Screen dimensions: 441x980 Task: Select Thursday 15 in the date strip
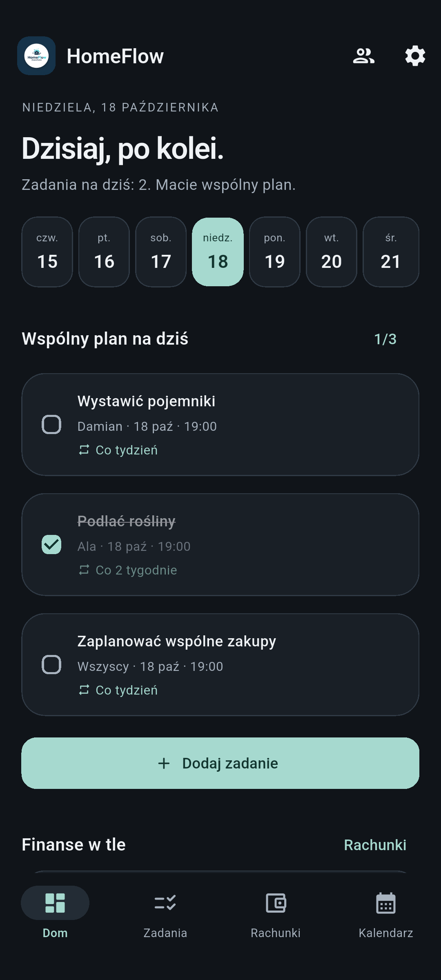pos(47,252)
